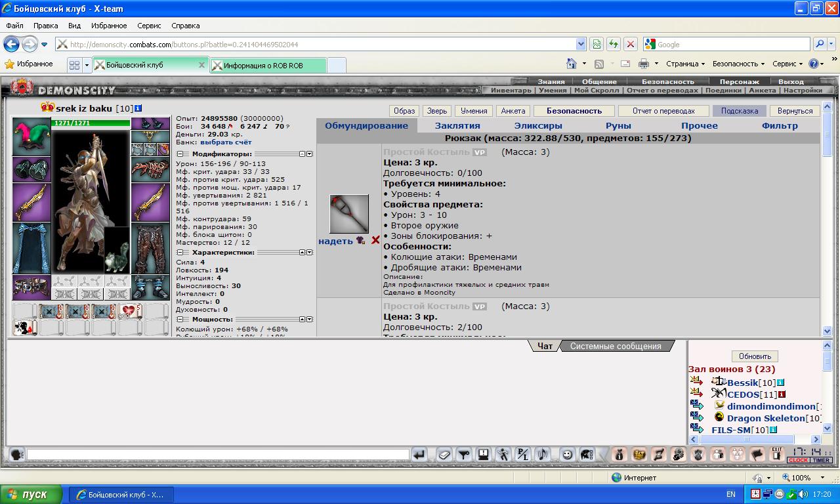Open the Страница dropdown in browser toolbar

click(685, 64)
